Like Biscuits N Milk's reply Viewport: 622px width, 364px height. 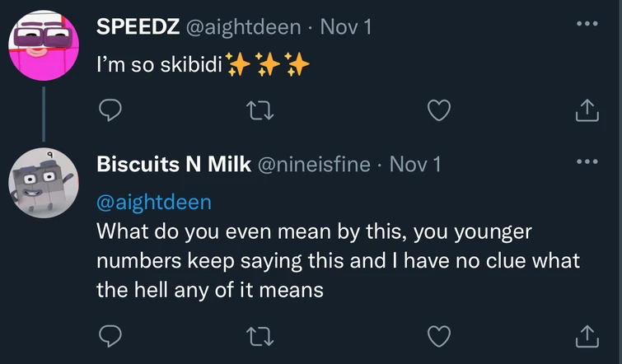442,335
